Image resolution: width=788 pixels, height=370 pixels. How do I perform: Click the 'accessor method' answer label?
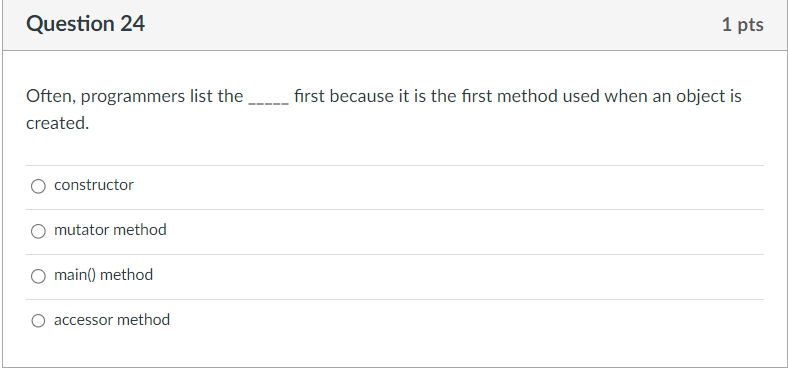point(112,320)
